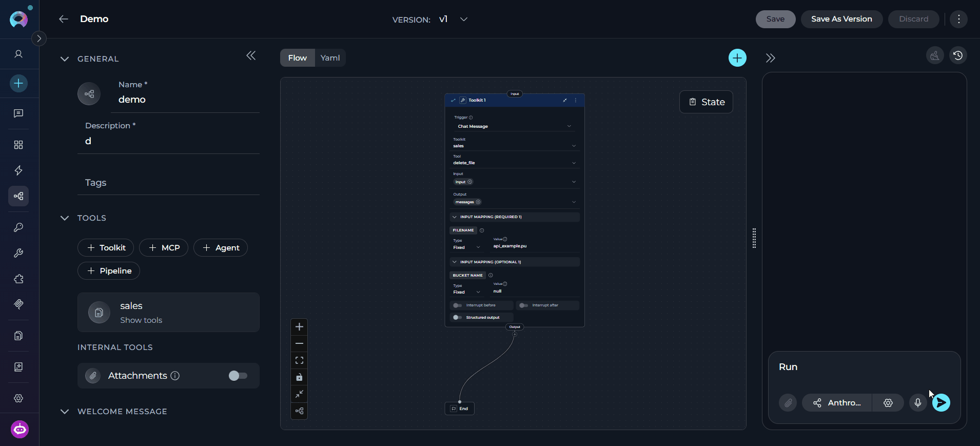
Task: Open the purple assistant bot icon
Action: point(19,429)
